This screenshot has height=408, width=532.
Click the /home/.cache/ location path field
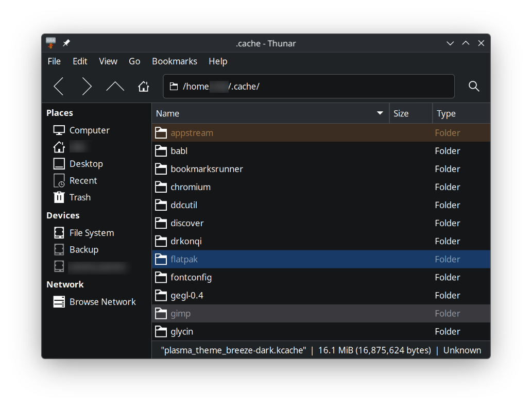coord(309,86)
